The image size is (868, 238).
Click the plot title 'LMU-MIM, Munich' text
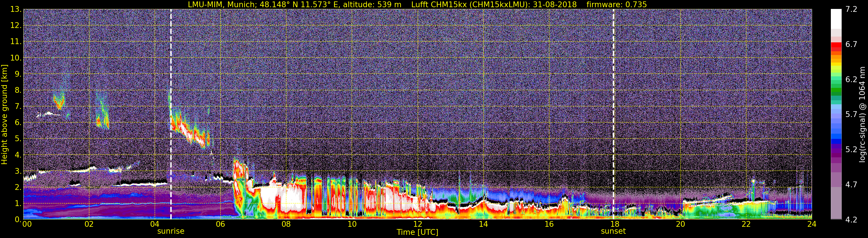222,4
